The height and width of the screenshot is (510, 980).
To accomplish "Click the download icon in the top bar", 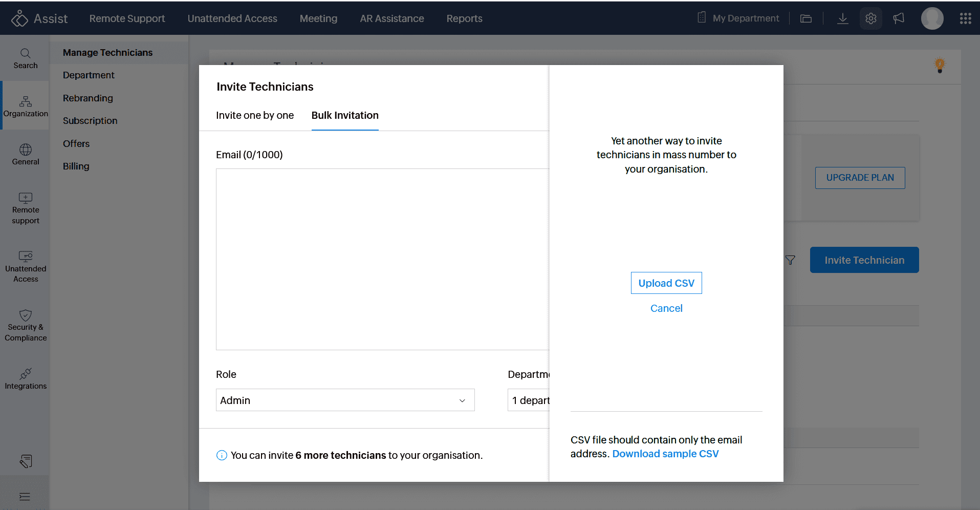I will (842, 19).
